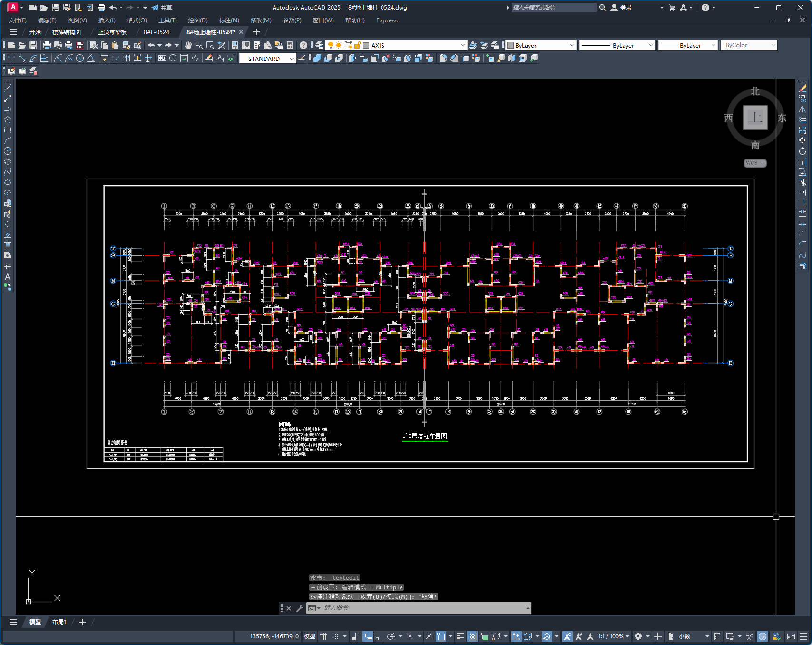Open the workspace switching gear icon

[638, 636]
